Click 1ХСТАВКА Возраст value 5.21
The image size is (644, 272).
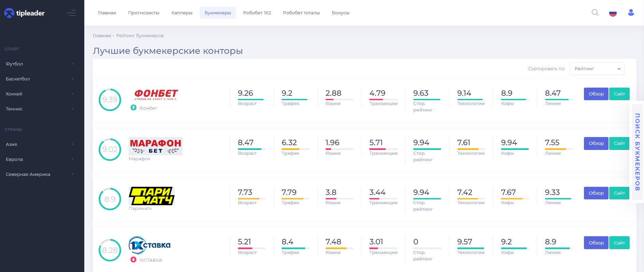coord(244,242)
